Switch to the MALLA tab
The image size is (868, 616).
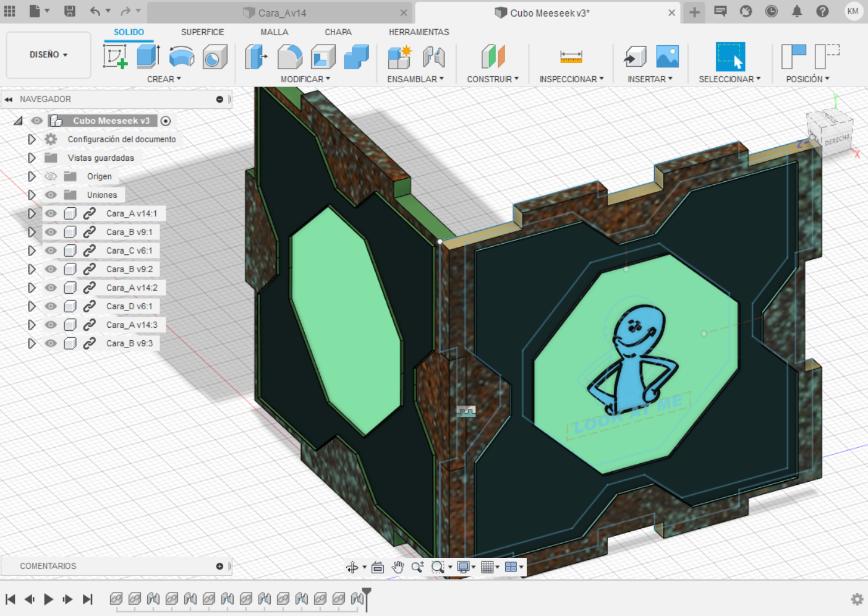tap(274, 32)
